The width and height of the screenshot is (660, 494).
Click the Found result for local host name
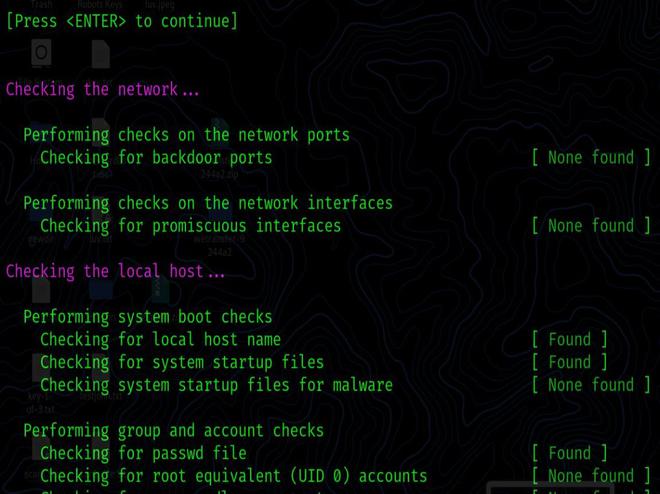[569, 339]
